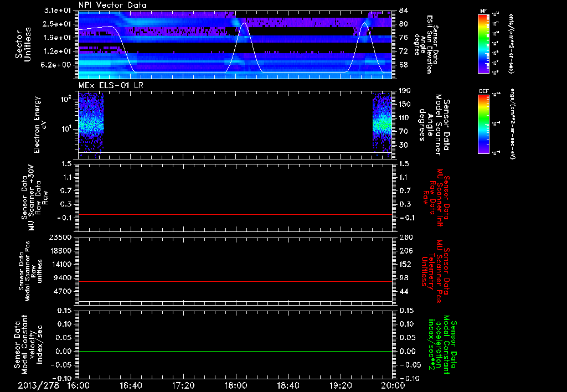Image resolution: width=567 pixels, height=392 pixels.
Task: Click the 18:00 time tick label
Action: [x=236, y=385]
